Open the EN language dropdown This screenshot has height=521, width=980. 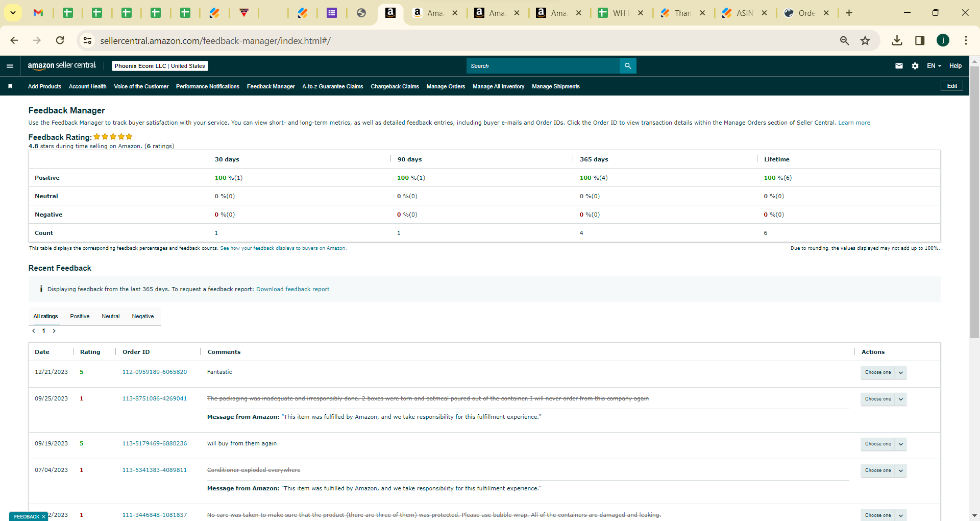934,66
